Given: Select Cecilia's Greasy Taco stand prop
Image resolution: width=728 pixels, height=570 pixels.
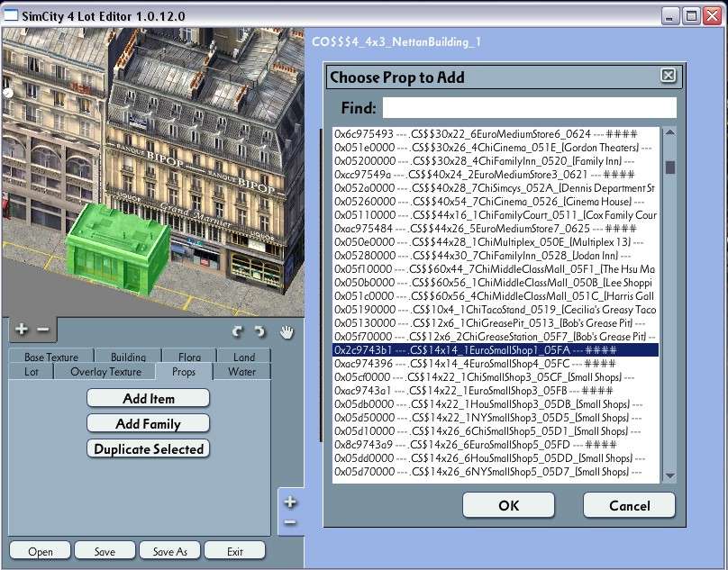Looking at the screenshot, I should coord(496,309).
